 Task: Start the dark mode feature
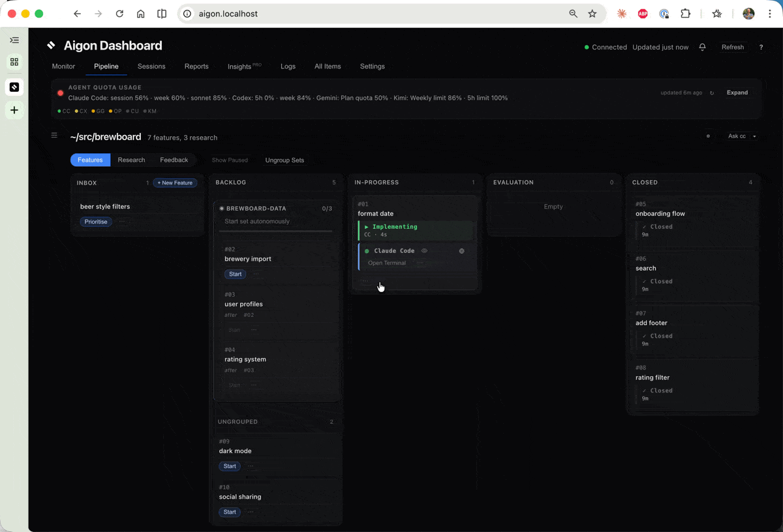coord(230,466)
